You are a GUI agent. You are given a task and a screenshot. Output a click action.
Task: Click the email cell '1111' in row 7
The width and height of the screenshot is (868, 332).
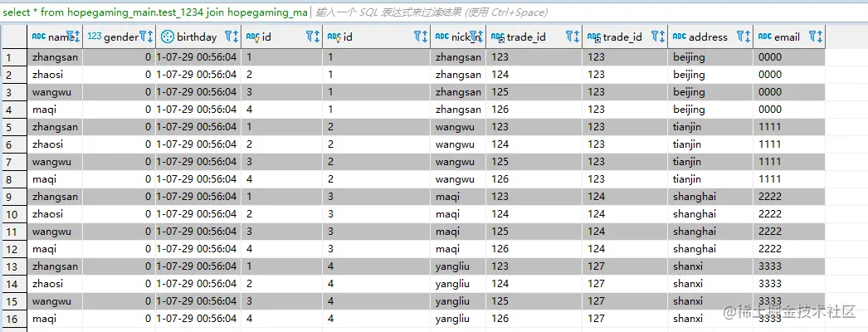pyautogui.click(x=789, y=162)
